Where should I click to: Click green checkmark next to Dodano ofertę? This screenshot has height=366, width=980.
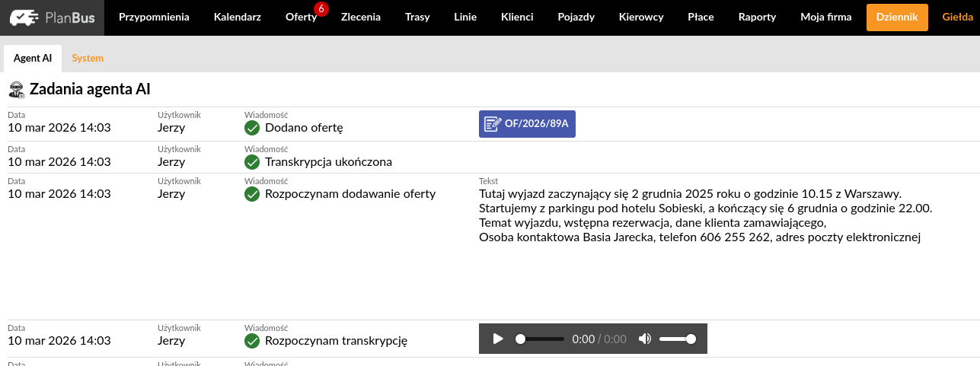(x=253, y=128)
